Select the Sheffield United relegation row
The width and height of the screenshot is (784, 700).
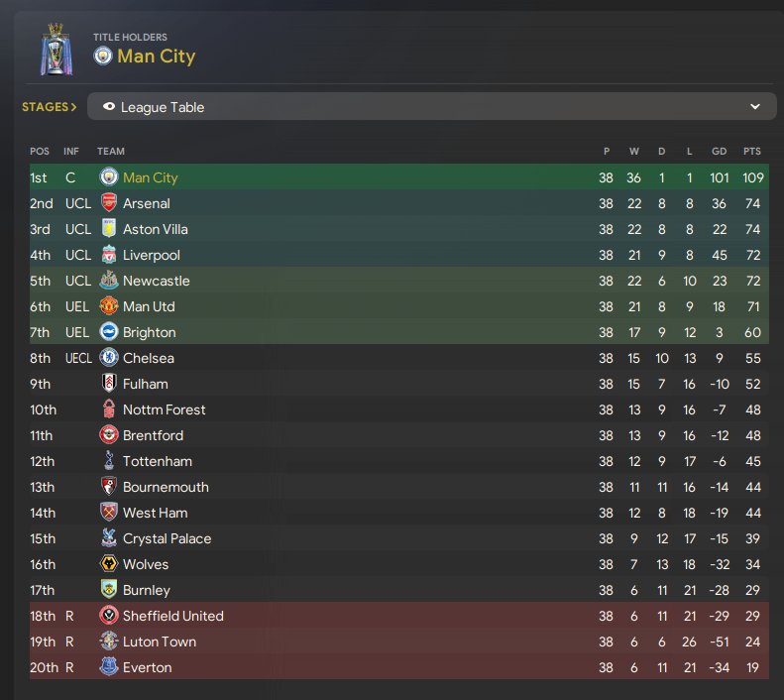[399, 616]
